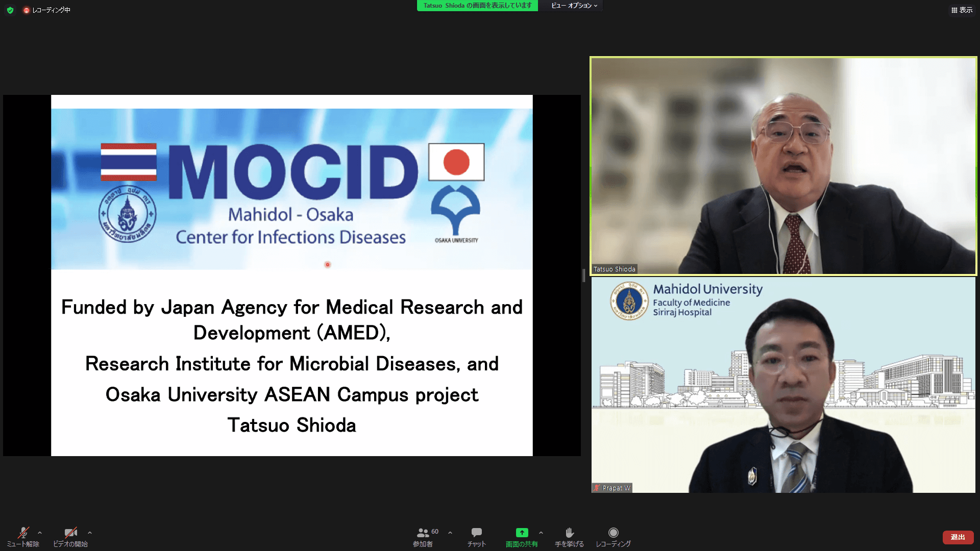Unmute the microphone
This screenshot has height=551, width=980.
tap(23, 534)
